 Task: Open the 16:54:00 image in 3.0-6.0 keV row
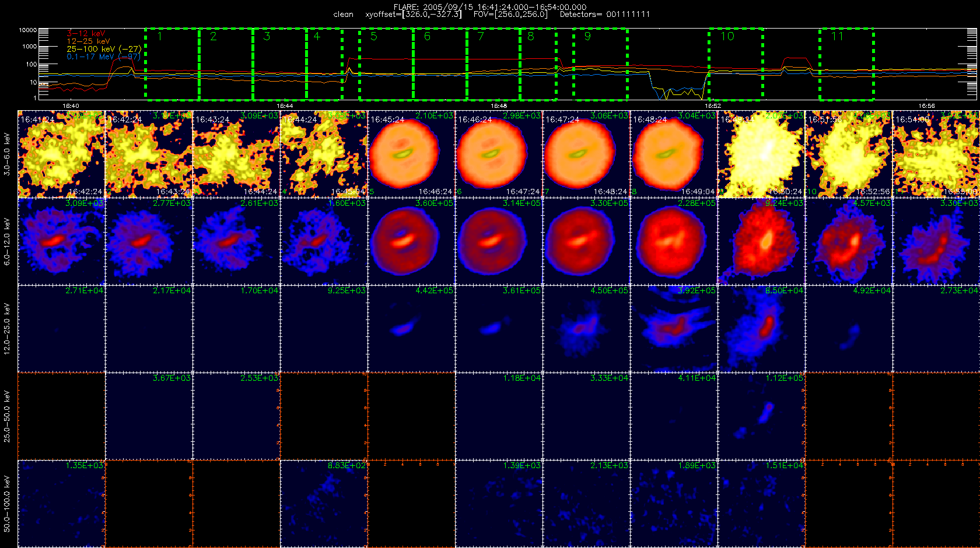point(936,154)
